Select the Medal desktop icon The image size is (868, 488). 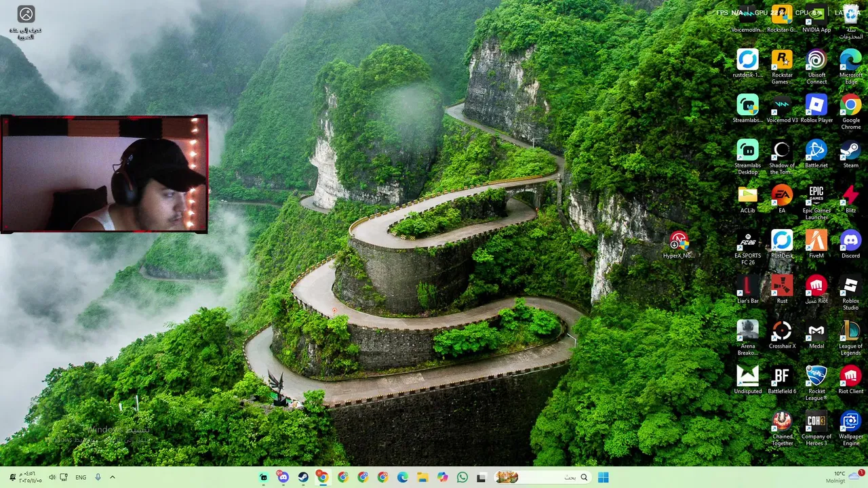[x=816, y=335]
